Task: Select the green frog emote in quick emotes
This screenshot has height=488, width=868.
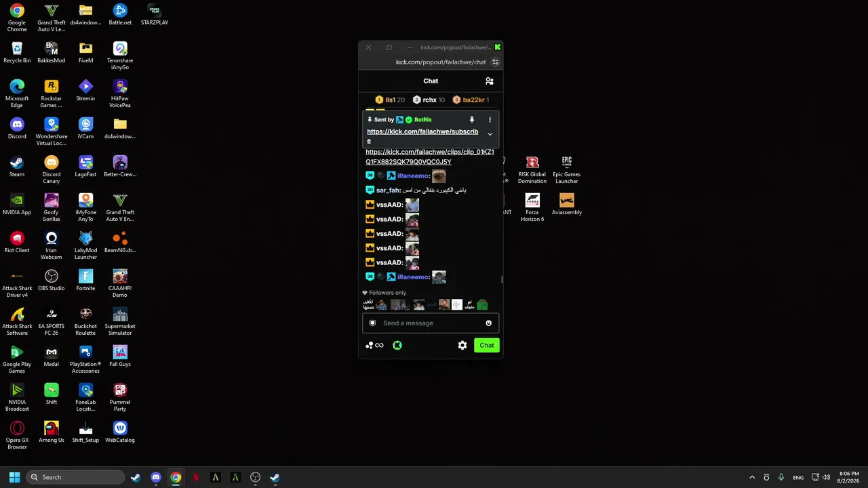Action: (x=482, y=305)
